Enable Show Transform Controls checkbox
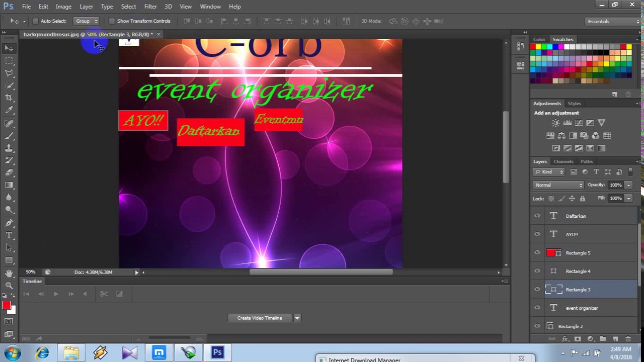The image size is (644, 362). (x=111, y=21)
